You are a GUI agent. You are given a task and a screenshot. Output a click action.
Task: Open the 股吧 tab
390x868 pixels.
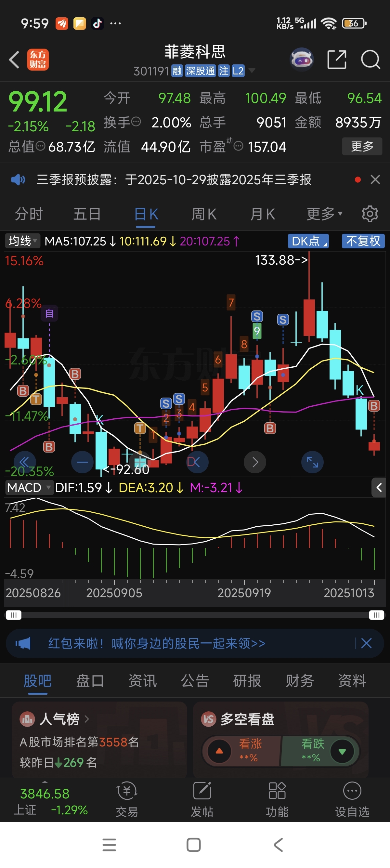(37, 681)
